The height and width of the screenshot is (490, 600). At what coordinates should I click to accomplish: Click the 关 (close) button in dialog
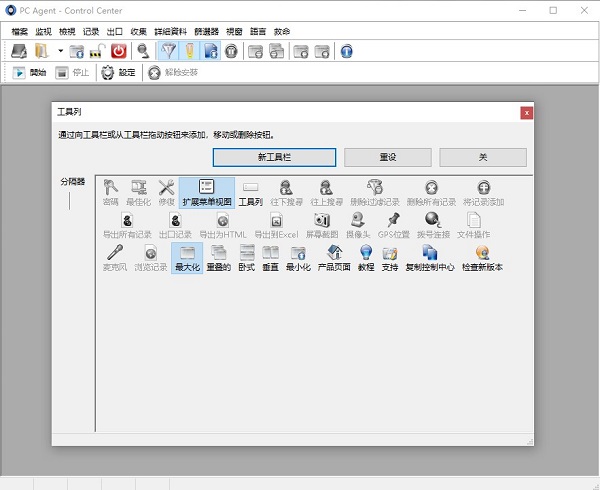(x=482, y=158)
